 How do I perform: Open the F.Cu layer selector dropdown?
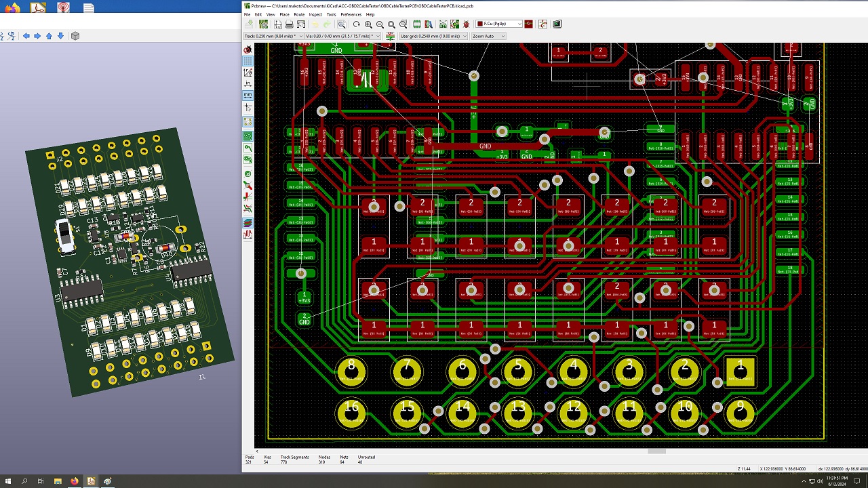point(498,24)
